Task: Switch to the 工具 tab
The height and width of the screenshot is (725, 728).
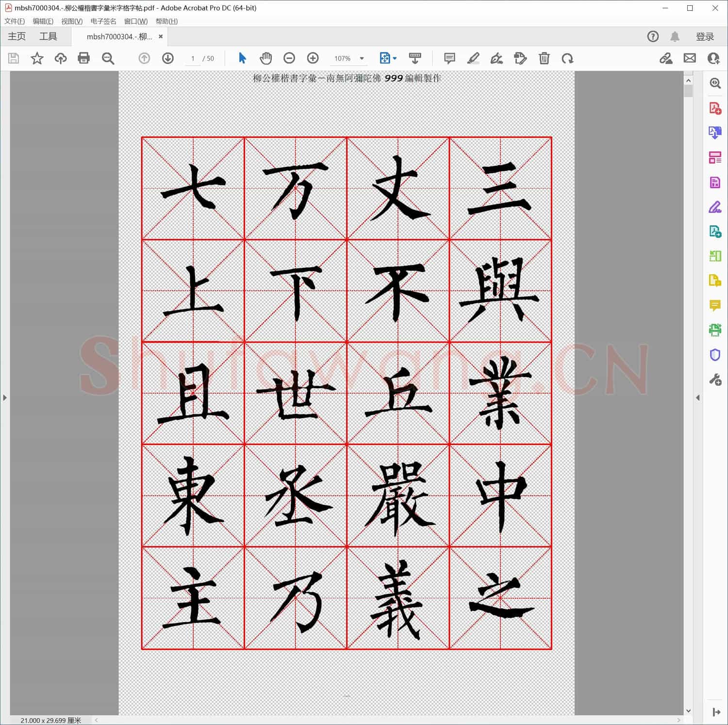Action: (x=48, y=36)
